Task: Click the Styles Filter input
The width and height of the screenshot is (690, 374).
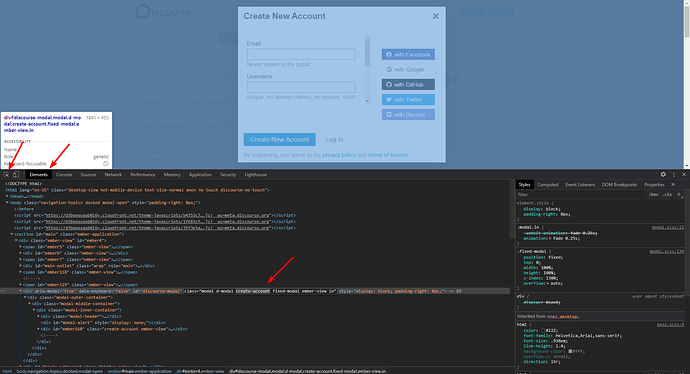Action: pos(581,194)
